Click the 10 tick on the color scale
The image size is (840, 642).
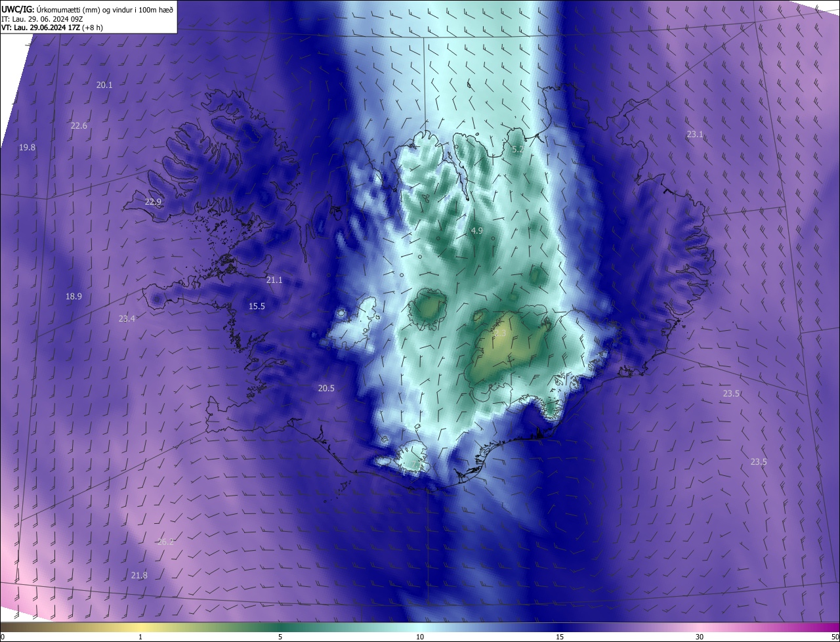click(420, 637)
